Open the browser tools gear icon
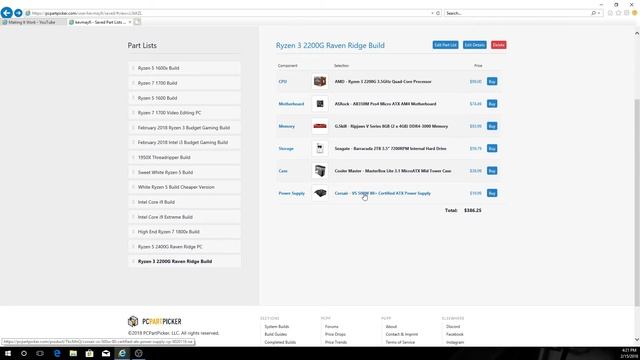 pos(627,13)
